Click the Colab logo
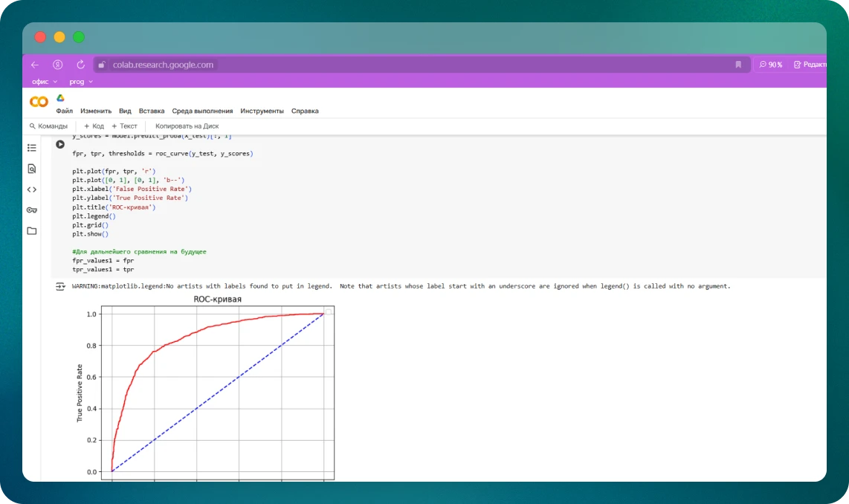Image resolution: width=849 pixels, height=504 pixels. [x=39, y=102]
